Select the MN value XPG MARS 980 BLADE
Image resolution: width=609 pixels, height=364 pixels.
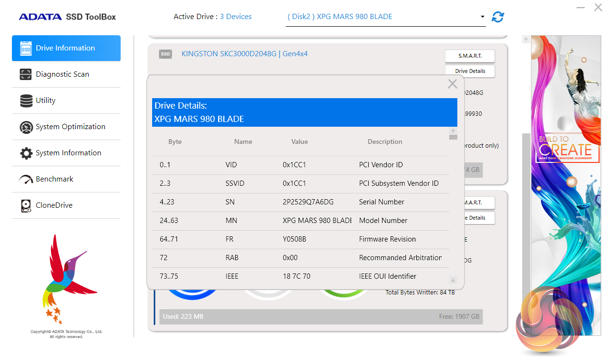pos(317,221)
